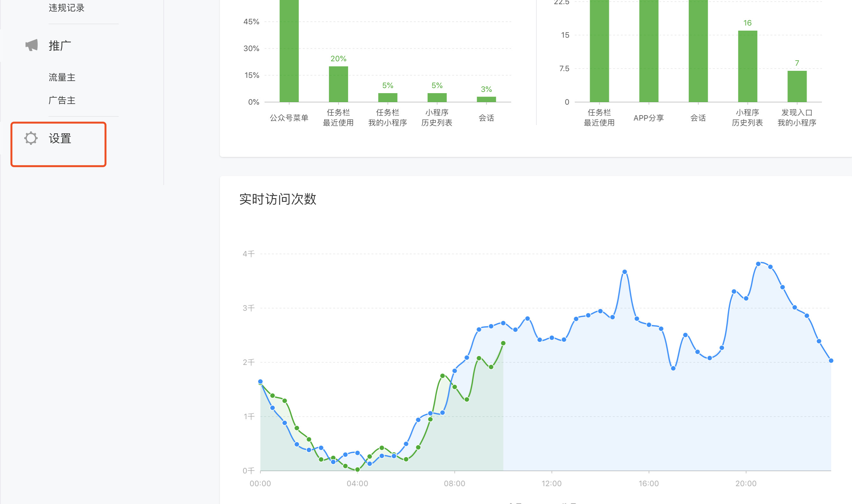Click the 推广 megaphone icon
This screenshot has width=852, height=504.
coord(32,45)
